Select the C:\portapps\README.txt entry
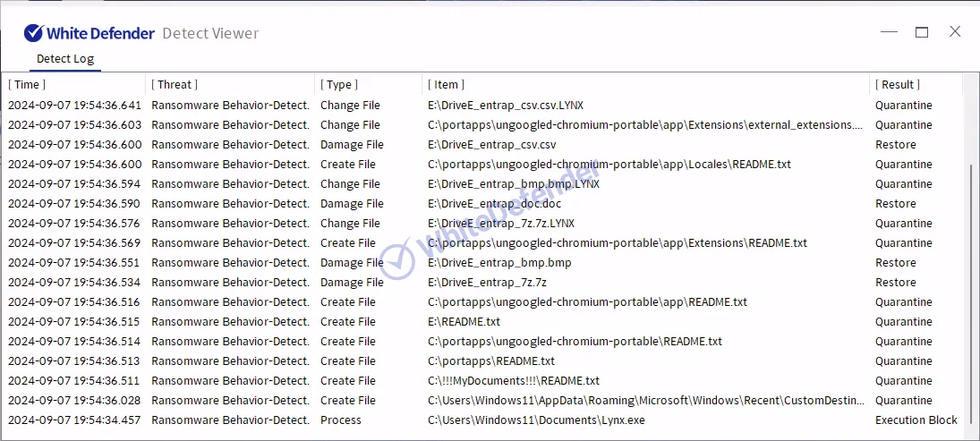 coord(491,361)
